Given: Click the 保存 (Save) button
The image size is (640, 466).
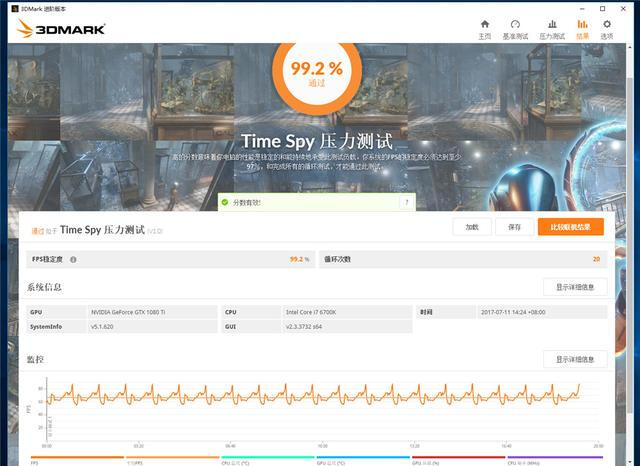Looking at the screenshot, I should click(514, 227).
